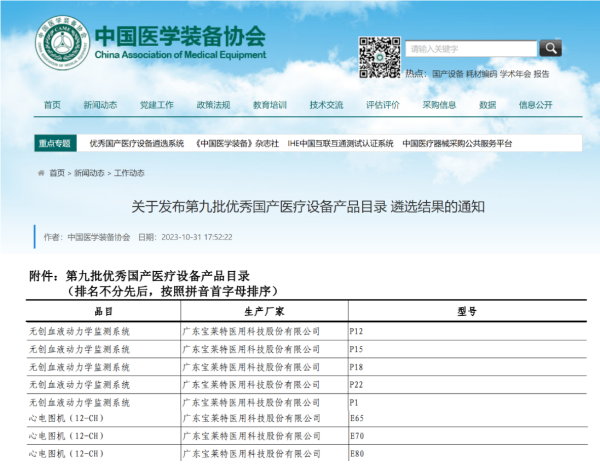Screen dimensions: 600x475
Task: Open the 新闻动态 navigation menu item
Action: 100,105
